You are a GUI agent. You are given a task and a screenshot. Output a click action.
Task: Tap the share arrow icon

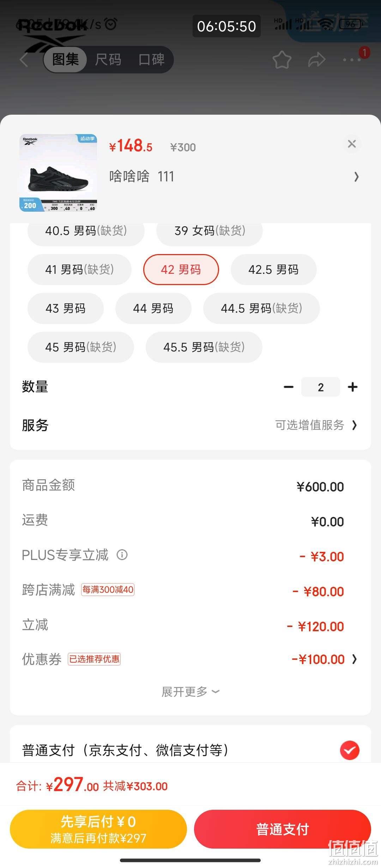[x=316, y=60]
